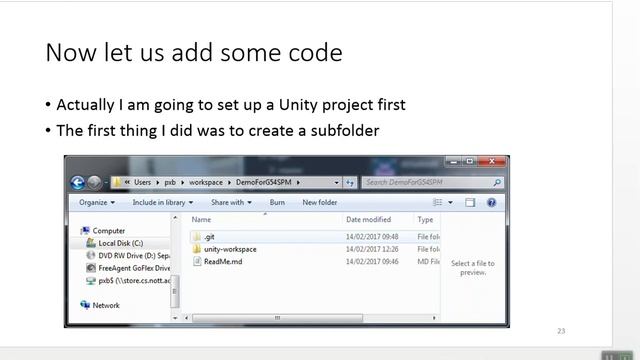Open the Organize dropdown menu
This screenshot has height=360, width=640.
(x=97, y=202)
